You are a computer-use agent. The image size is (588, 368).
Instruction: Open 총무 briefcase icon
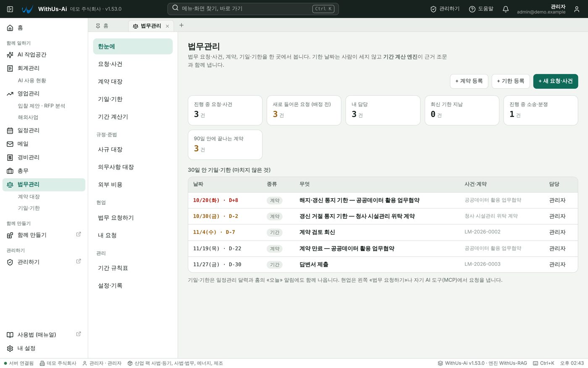pyautogui.click(x=10, y=171)
